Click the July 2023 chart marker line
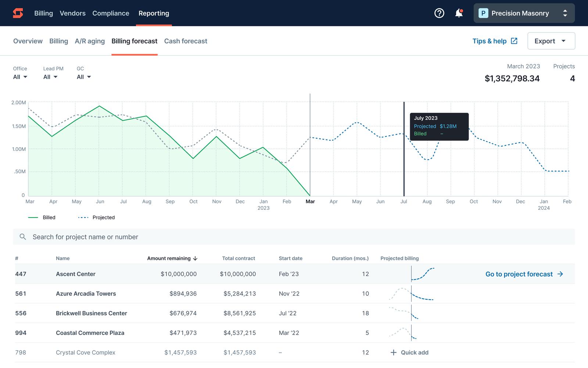This screenshot has height=368, width=588. (x=404, y=166)
